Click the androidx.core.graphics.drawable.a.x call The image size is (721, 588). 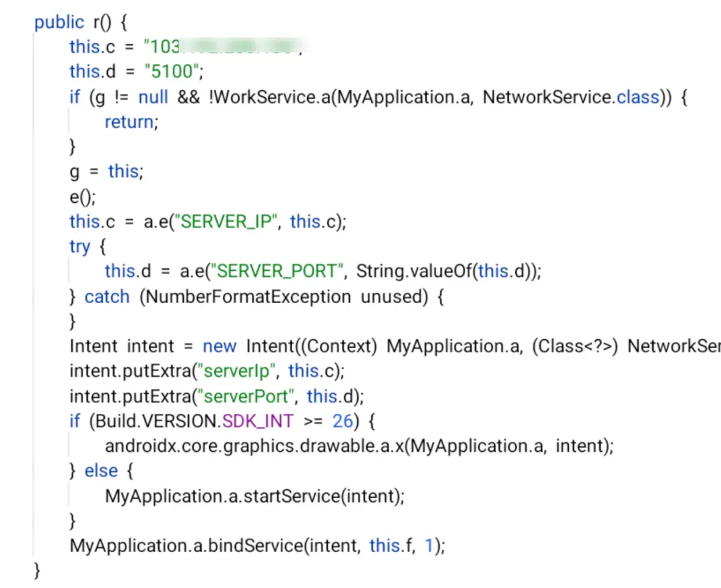coord(255,446)
